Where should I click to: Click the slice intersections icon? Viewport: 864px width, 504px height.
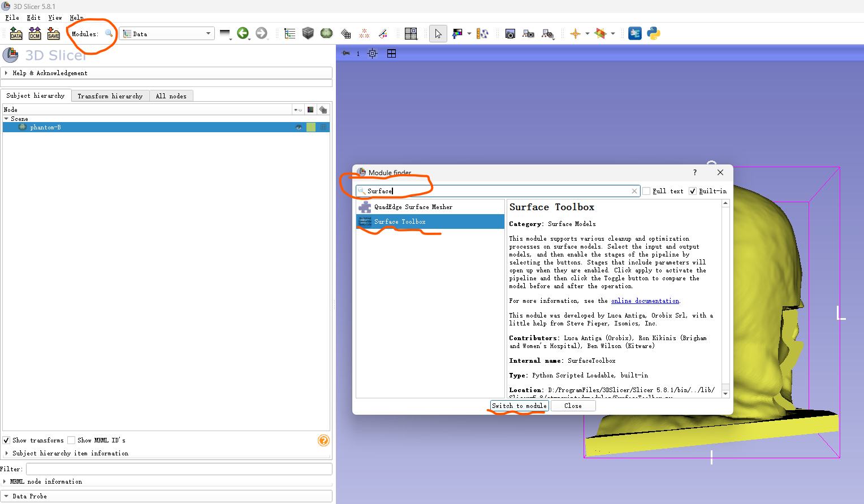click(601, 34)
